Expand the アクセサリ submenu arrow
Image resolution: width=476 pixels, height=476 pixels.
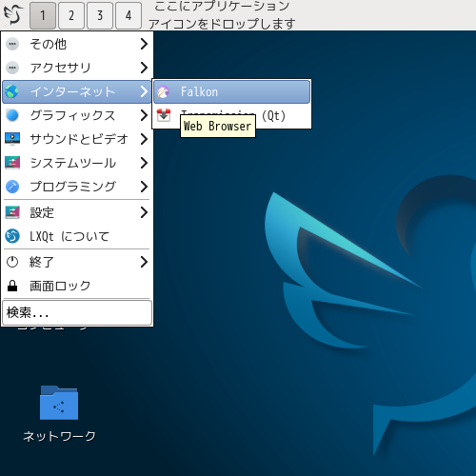click(144, 68)
